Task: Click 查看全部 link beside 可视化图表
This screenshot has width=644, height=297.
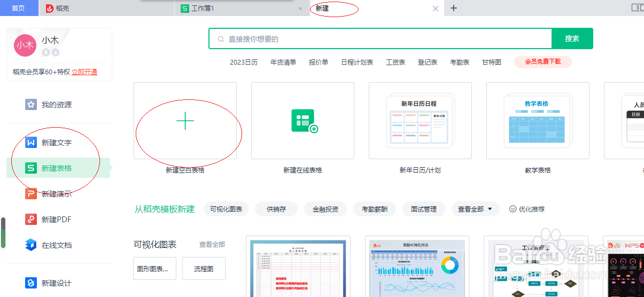Action: 212,244
